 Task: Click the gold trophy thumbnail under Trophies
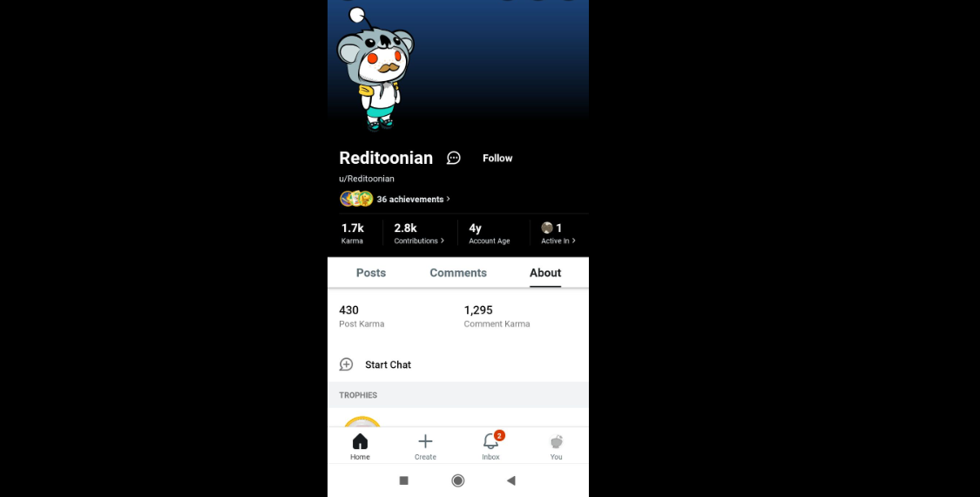pos(362,422)
